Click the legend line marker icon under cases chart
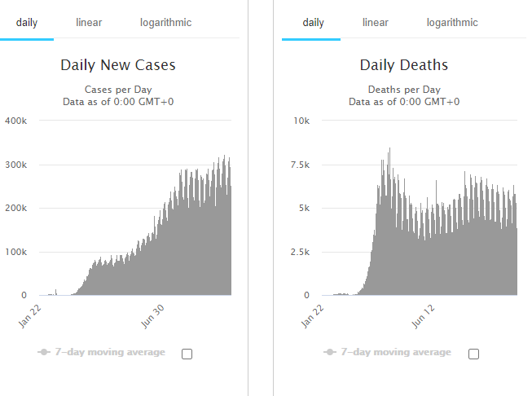This screenshot has height=396, width=532. point(44,352)
